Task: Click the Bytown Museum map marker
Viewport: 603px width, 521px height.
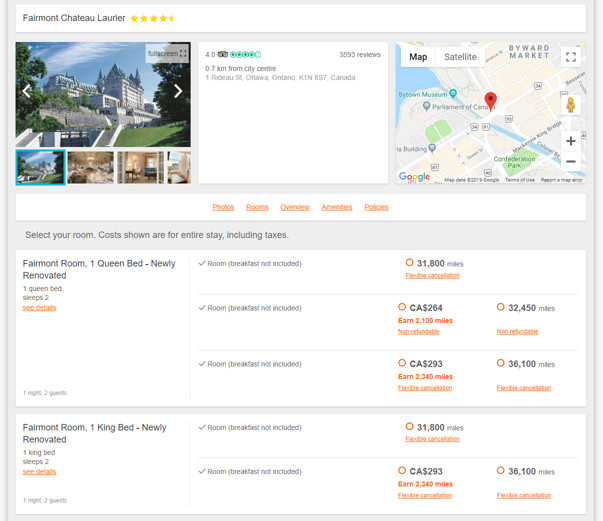Action: click(x=453, y=93)
